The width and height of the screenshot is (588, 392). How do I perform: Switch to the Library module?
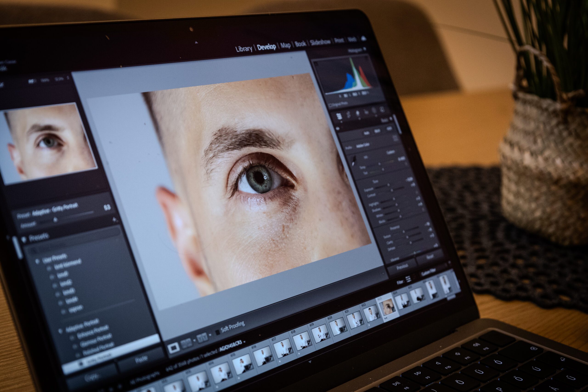click(243, 49)
